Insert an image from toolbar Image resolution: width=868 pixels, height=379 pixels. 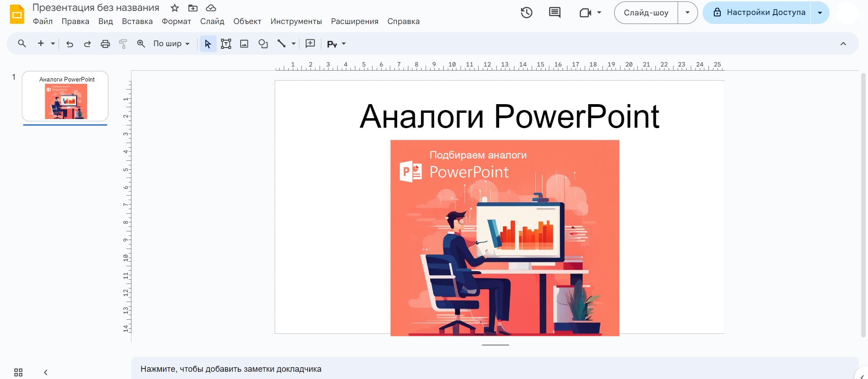(244, 43)
